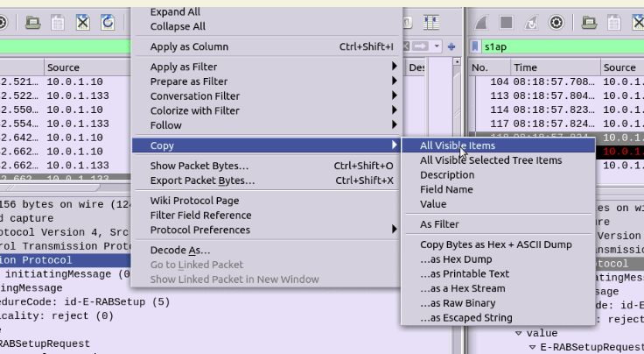Sort by No. column in right window
The height and width of the screenshot is (354, 644).
[489, 67]
